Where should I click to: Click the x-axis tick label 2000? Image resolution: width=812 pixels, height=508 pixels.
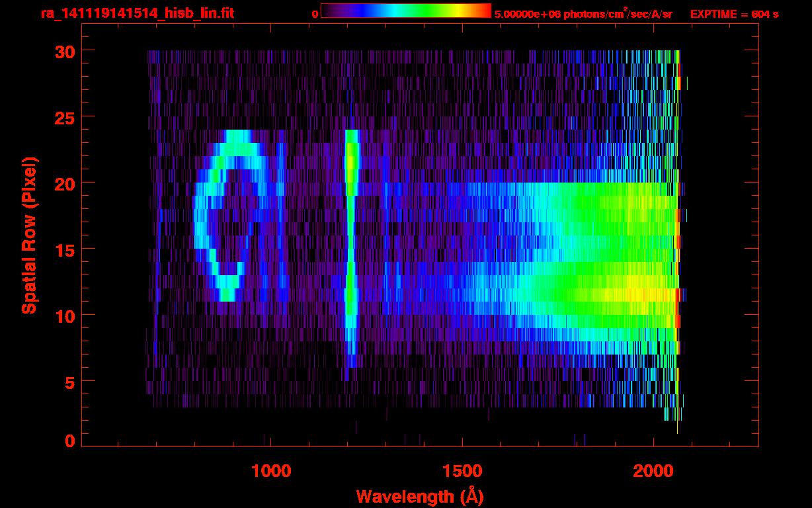point(653,471)
